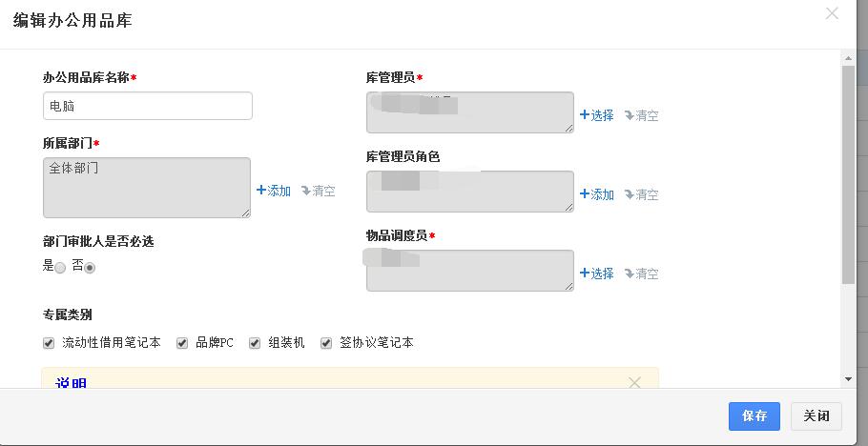Uncheck the 流动性借用笔记本 checkbox

point(49,343)
